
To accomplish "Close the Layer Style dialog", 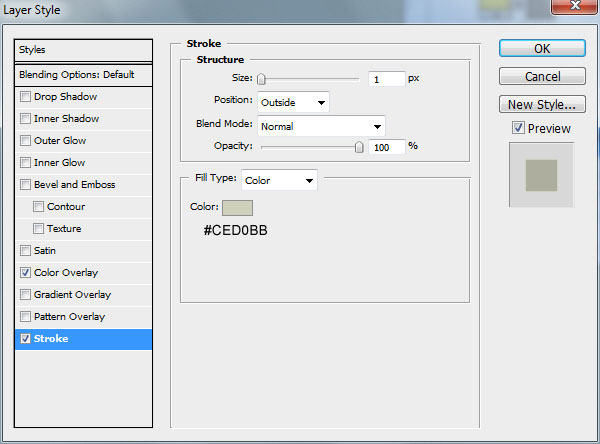I will point(575,5).
